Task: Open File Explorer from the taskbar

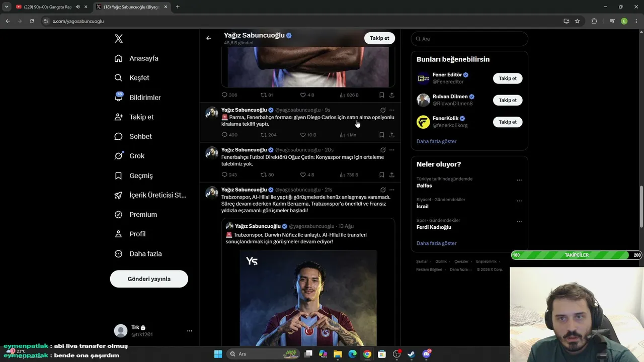Action: pyautogui.click(x=337, y=354)
